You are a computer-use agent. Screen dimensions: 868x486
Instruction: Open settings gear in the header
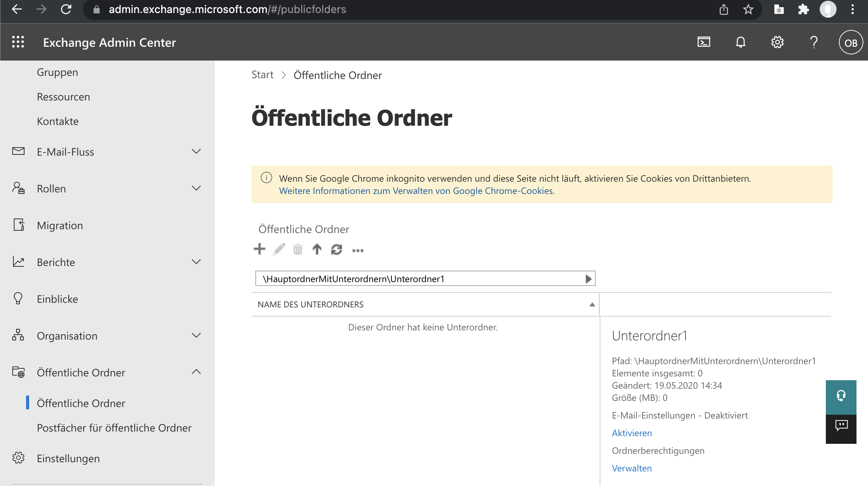pyautogui.click(x=777, y=42)
